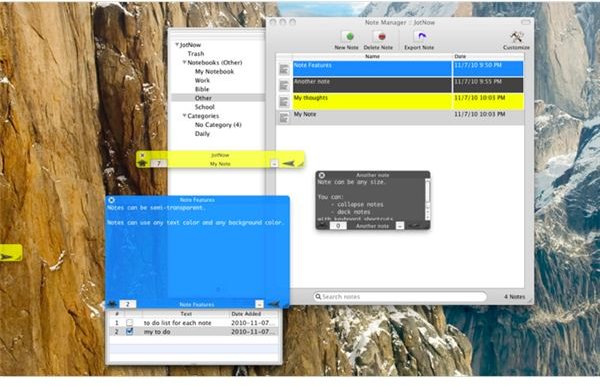Viewport: 600px width, 386px height.
Task: Collapse the Categories disclosure triangle
Action: coord(184,115)
